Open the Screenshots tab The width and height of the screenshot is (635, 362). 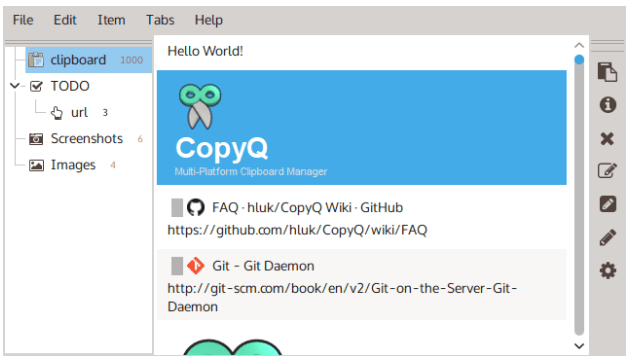[x=87, y=138]
